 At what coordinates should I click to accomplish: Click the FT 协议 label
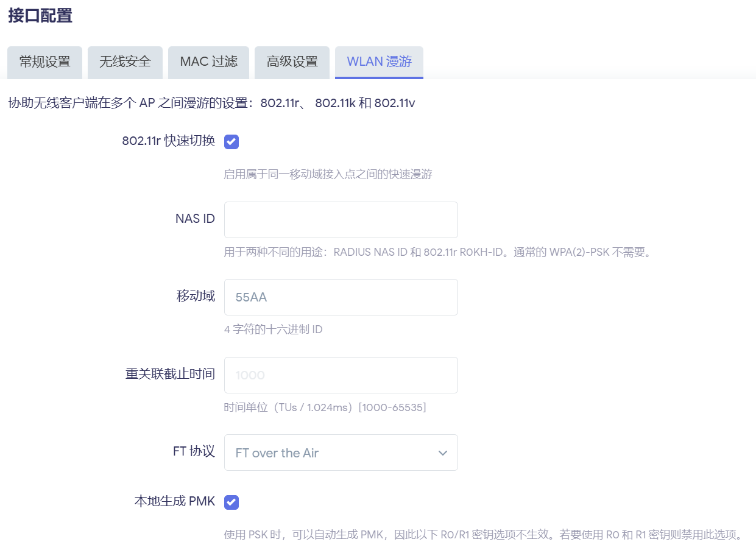(194, 451)
